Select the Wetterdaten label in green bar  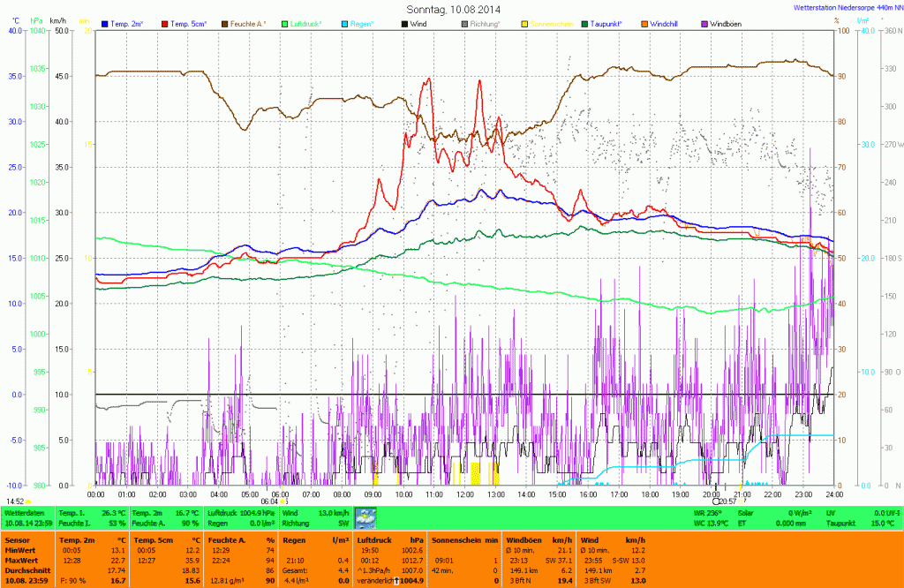tap(22, 512)
